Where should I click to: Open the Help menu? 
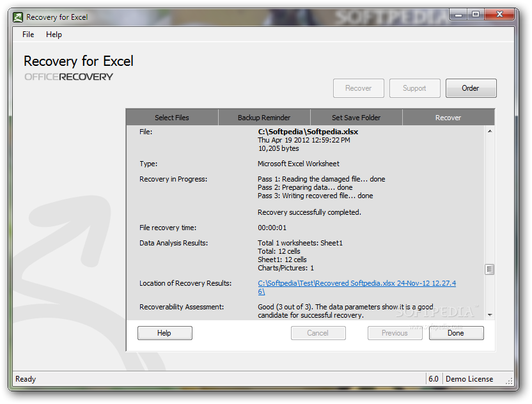(x=54, y=35)
